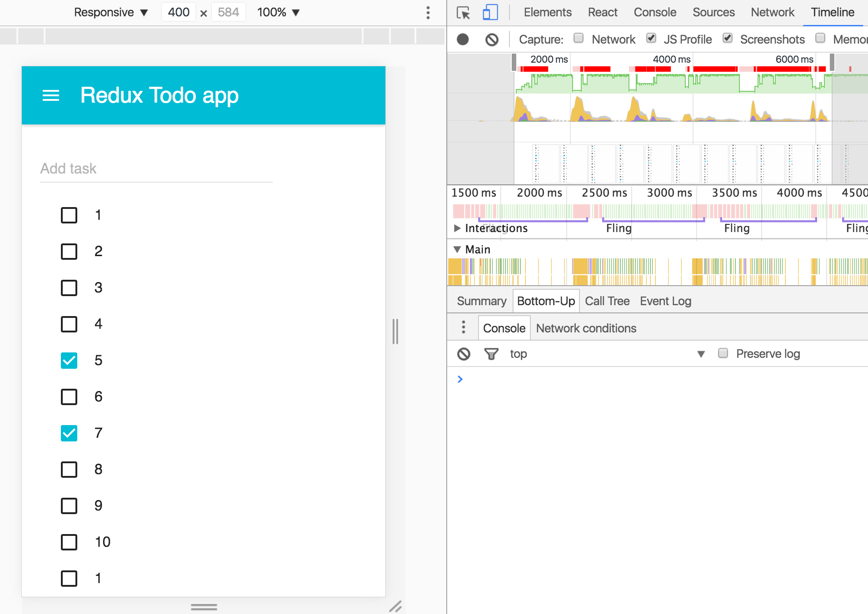Viewport: 868px width, 614px height.
Task: Click the left overview selection handle
Action: (x=514, y=62)
